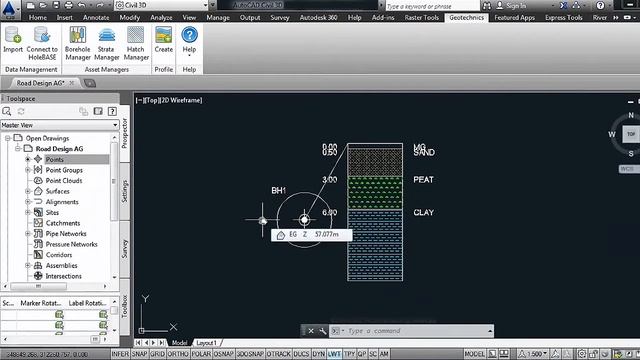Open the Civil 3D workspace dropdown
640x360 pixels.
tap(205, 5)
